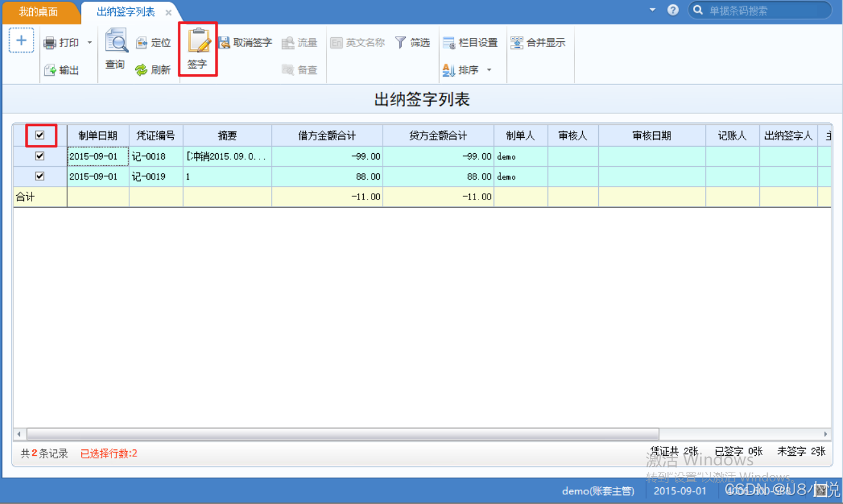Click the 打印 printer icon
Viewport: 843px width, 504px height.
coord(50,43)
